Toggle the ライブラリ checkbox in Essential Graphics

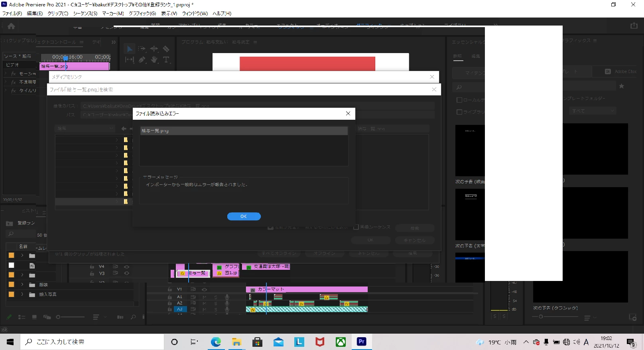click(x=459, y=112)
